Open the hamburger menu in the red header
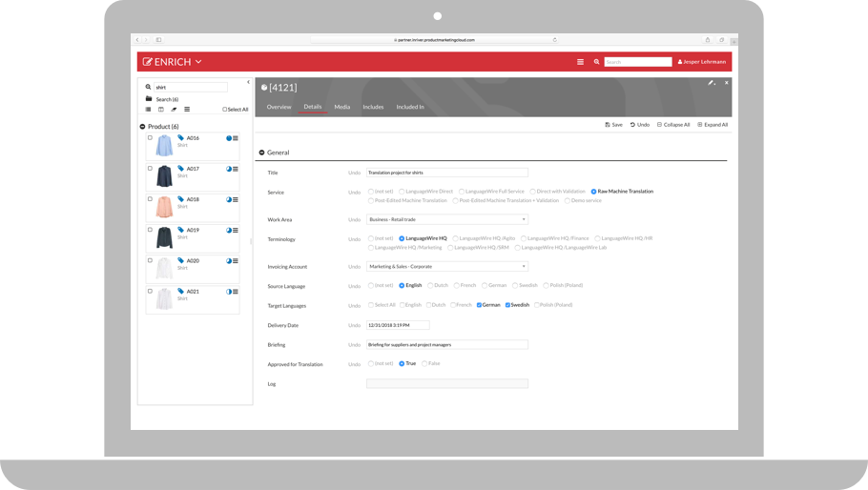The width and height of the screenshot is (868, 490). click(580, 62)
